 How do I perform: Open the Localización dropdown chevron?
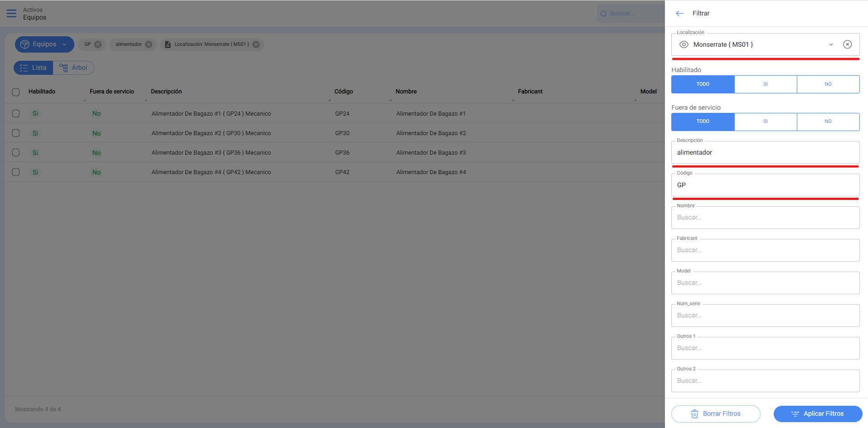831,44
